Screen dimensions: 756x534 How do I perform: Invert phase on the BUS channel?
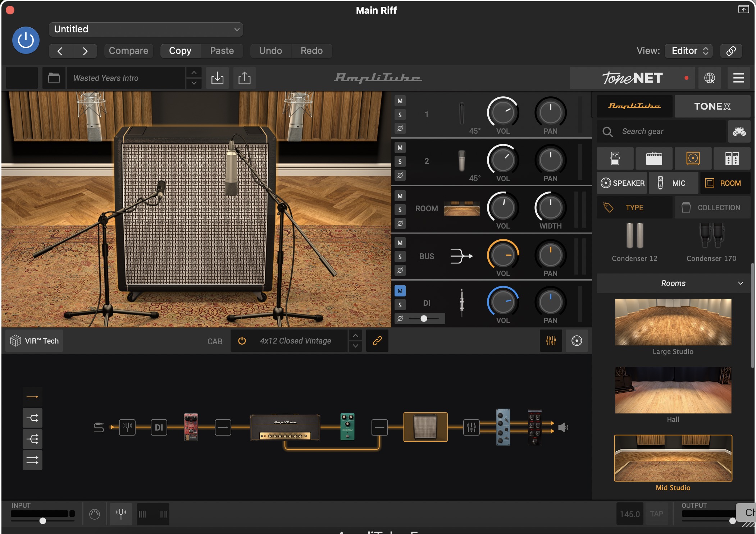[400, 270]
